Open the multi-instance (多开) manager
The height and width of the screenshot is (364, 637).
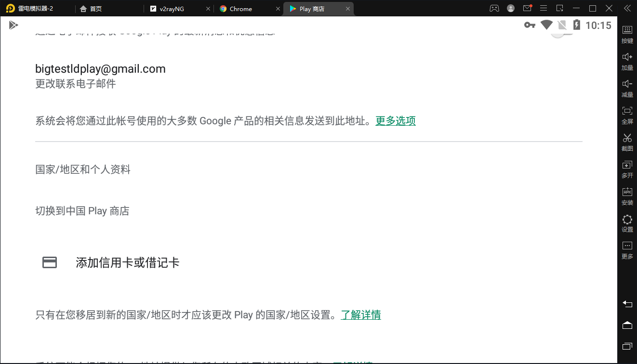pos(627,168)
